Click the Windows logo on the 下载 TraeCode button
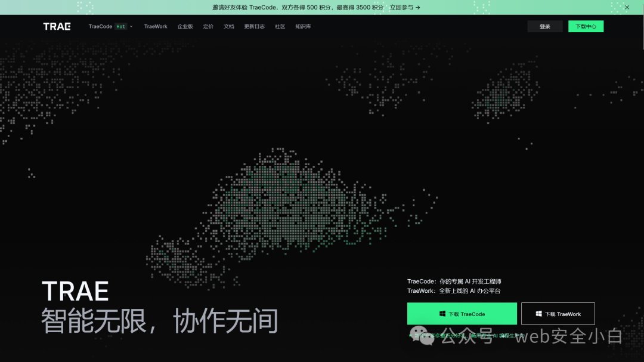This screenshot has width=644, height=362. coord(442,314)
